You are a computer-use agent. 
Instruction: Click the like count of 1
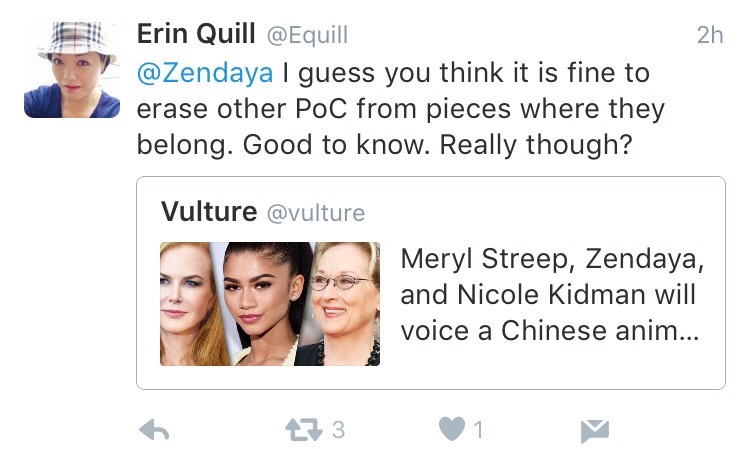(479, 430)
